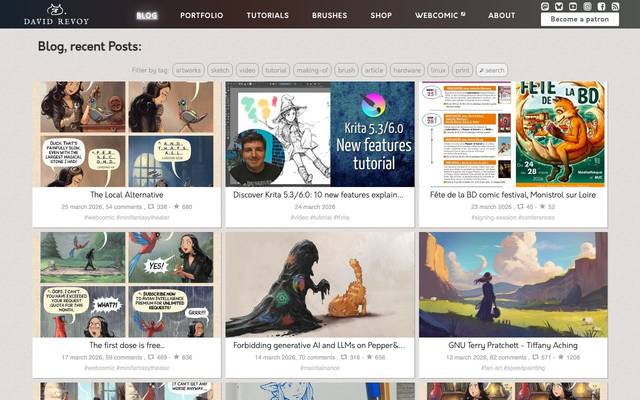Open GNU Terry Pratchett - Tiffany Aching title

point(513,345)
